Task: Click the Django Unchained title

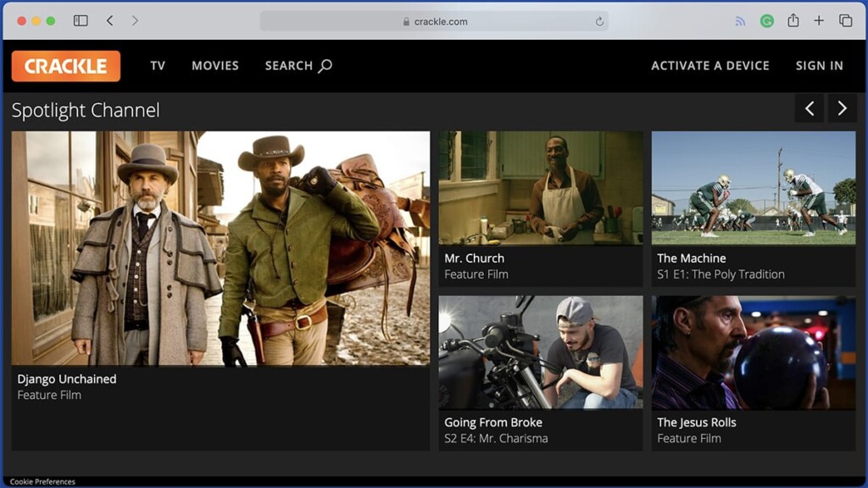Action: click(67, 379)
